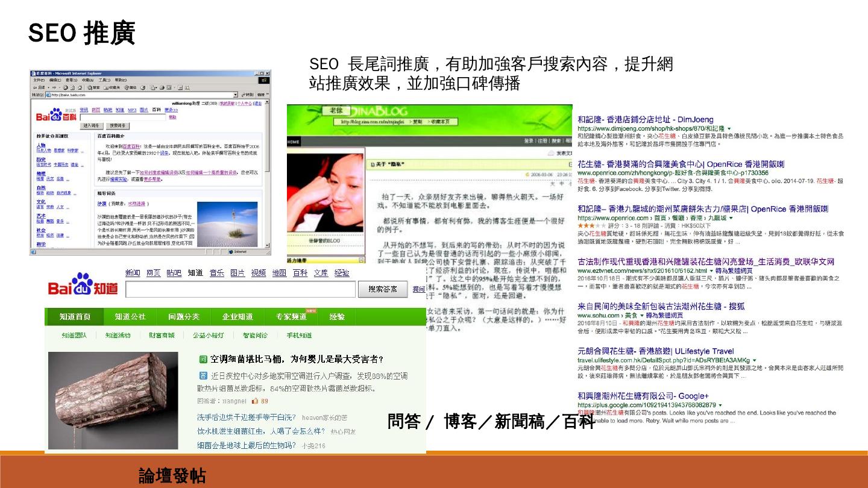Click 图片 link above Zhidao search box
This screenshot has width=868, height=488.
tap(237, 273)
